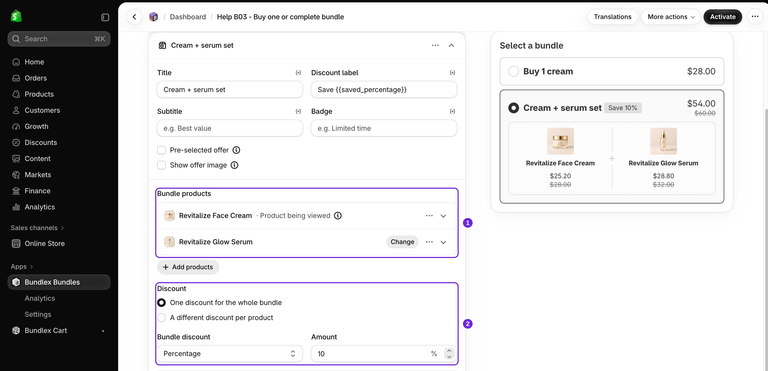This screenshot has width=768, height=371.
Task: Open Analytics under Bundlex Bundles
Action: pyautogui.click(x=40, y=298)
